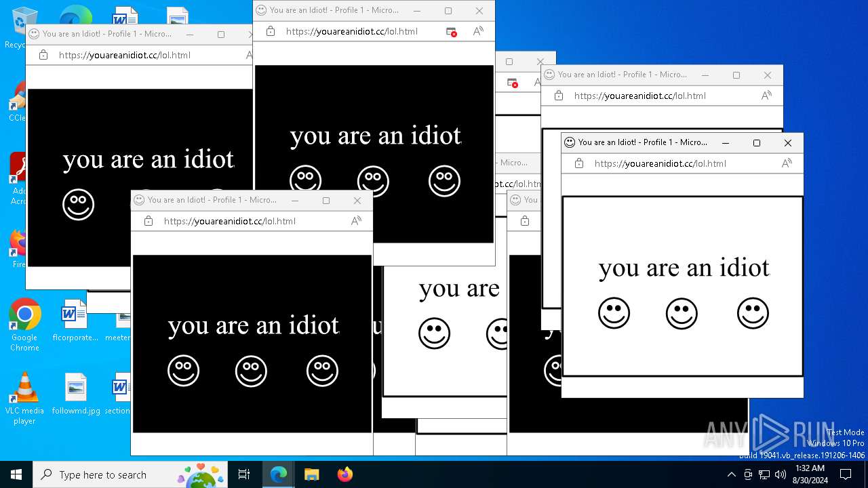Click 'you are an idiot' text in white active window
868x488 pixels.
tap(684, 268)
